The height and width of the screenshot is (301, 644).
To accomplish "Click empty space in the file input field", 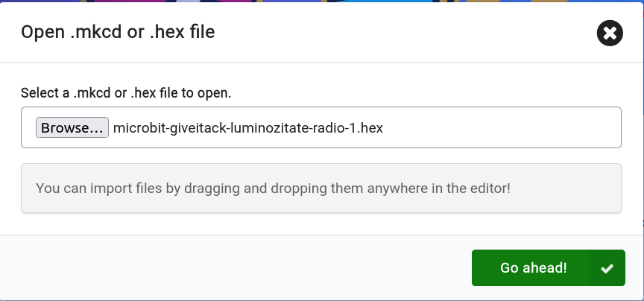I will tap(499, 127).
